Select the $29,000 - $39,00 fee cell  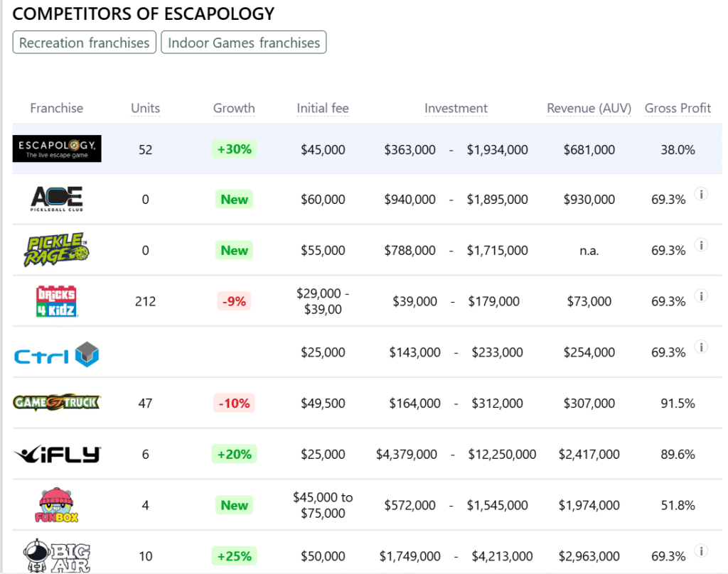point(323,301)
